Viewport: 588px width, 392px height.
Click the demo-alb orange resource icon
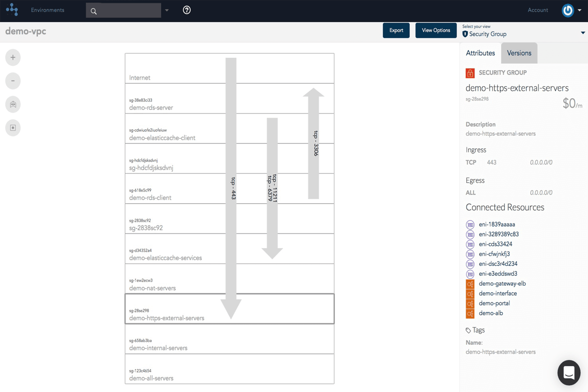click(x=470, y=314)
